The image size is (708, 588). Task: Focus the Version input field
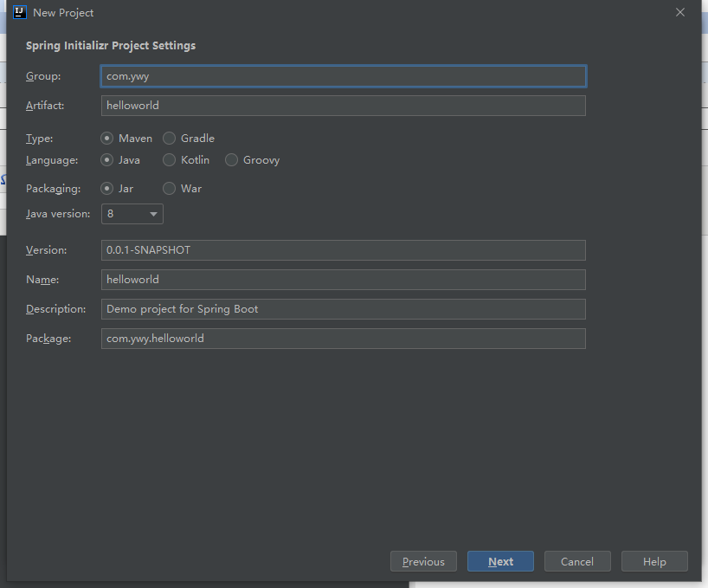(x=343, y=250)
